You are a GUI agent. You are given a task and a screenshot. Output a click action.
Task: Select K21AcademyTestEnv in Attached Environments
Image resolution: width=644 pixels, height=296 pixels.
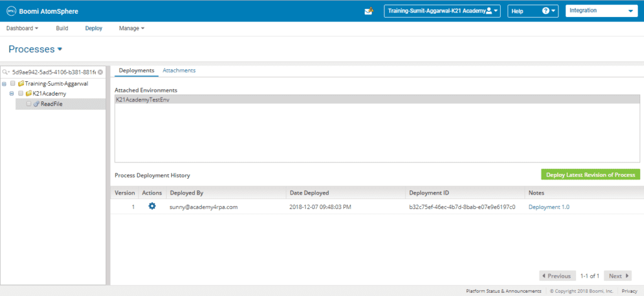coord(377,99)
